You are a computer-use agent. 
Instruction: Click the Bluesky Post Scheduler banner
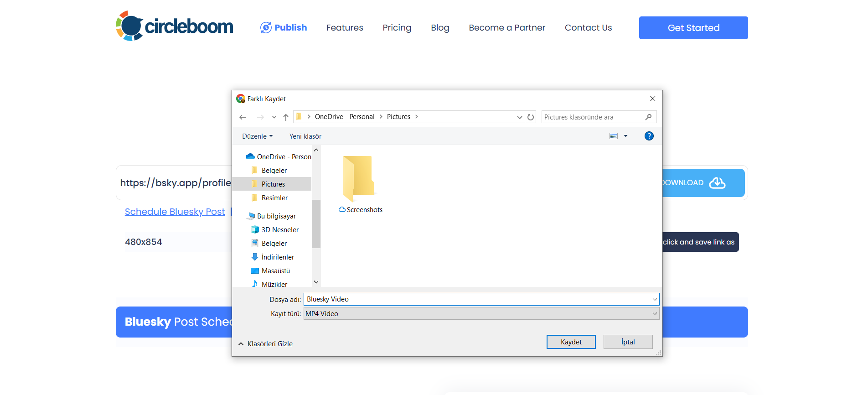174,322
